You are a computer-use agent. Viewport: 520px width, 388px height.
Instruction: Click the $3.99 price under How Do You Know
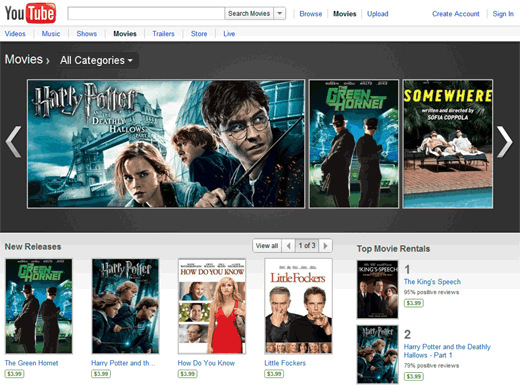[187, 374]
